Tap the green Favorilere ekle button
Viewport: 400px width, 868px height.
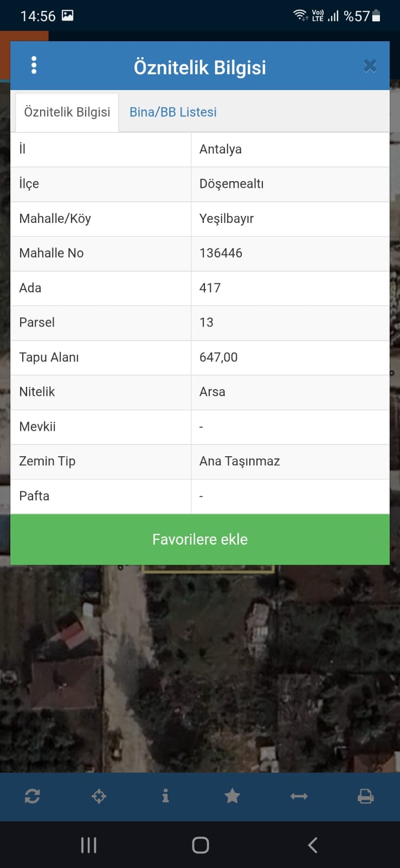tap(200, 539)
